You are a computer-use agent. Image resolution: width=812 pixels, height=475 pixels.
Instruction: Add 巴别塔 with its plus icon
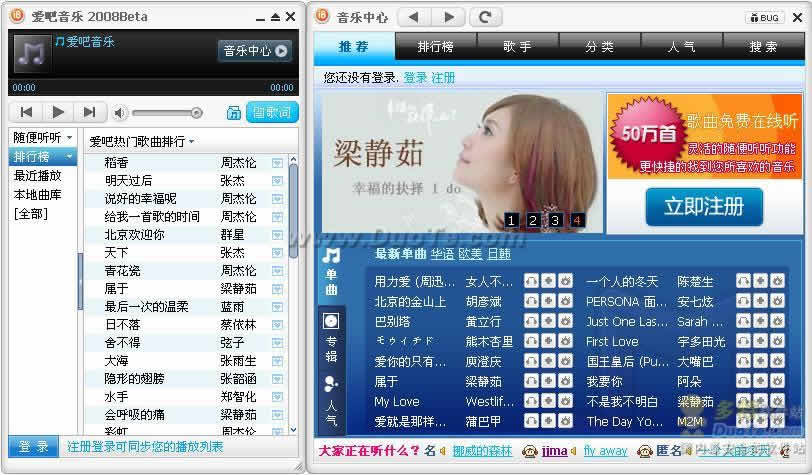(x=548, y=321)
